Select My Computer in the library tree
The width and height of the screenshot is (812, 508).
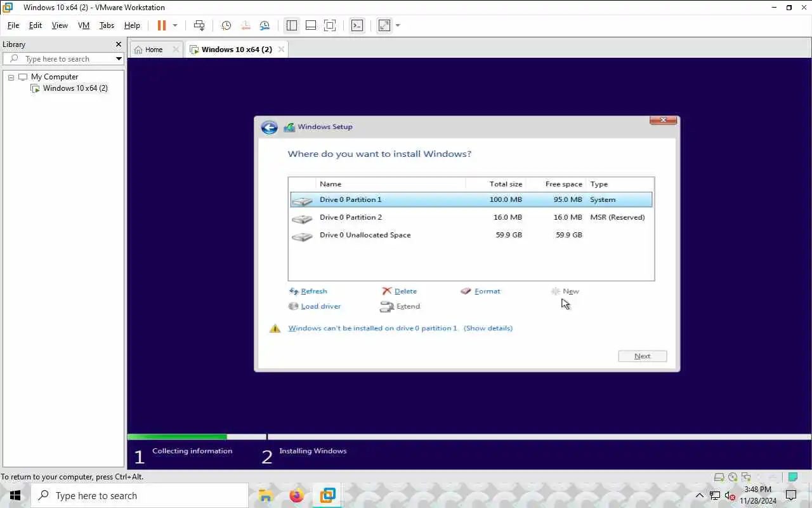pos(55,77)
